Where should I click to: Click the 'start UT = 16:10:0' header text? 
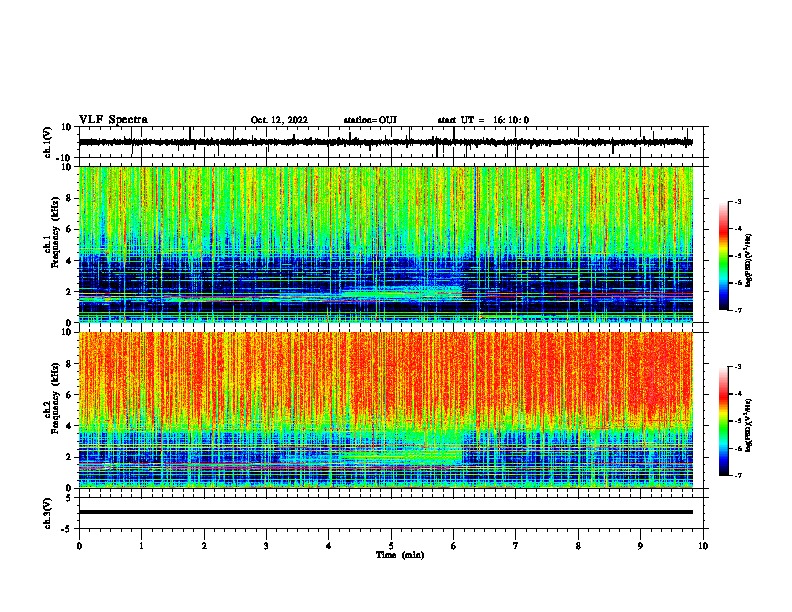coord(483,120)
